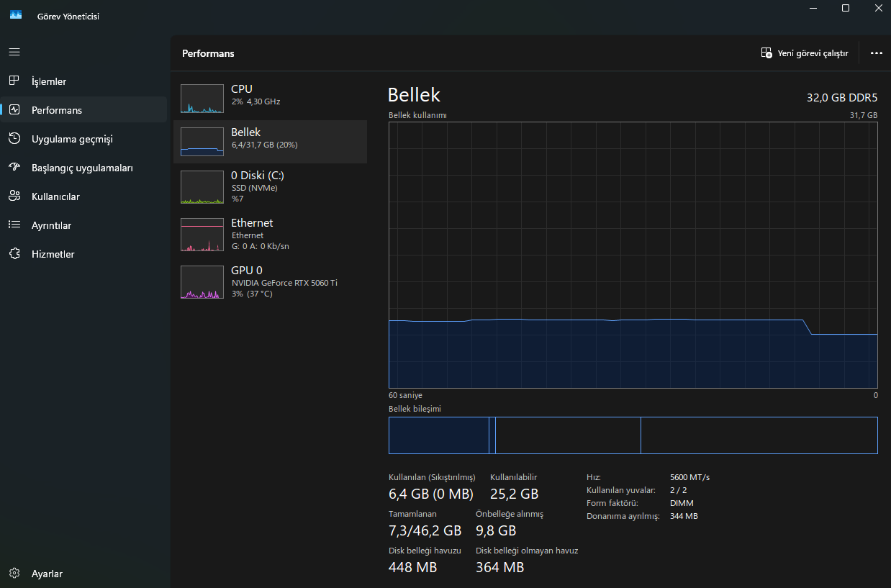891x588 pixels.
Task: Minimize the Görev Yöneticisi window
Action: coord(814,8)
